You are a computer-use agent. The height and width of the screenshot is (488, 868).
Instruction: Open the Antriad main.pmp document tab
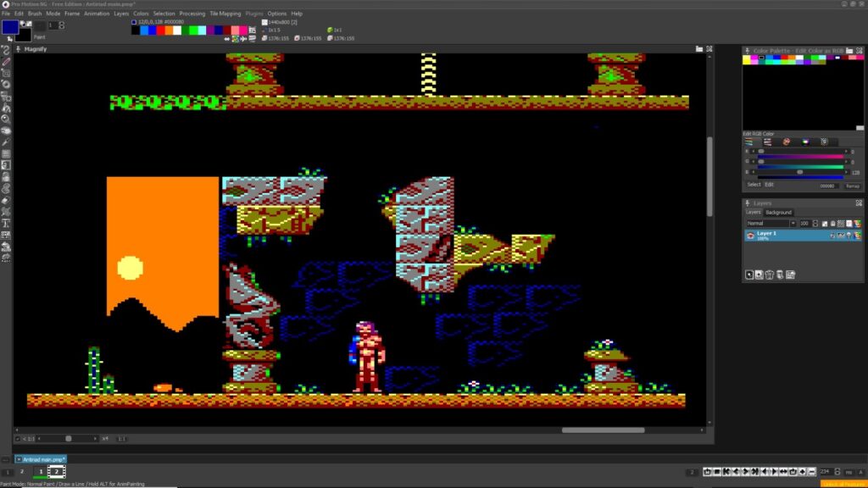coord(41,459)
